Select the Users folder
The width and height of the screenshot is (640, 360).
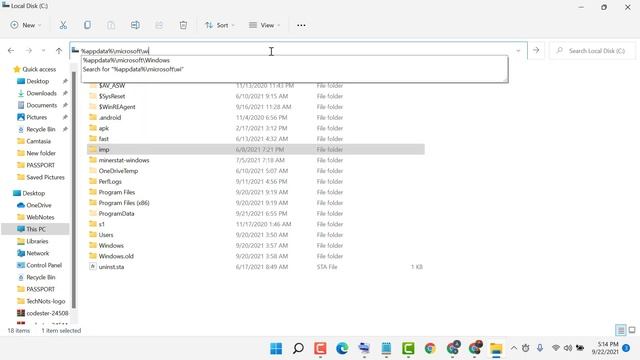click(106, 235)
